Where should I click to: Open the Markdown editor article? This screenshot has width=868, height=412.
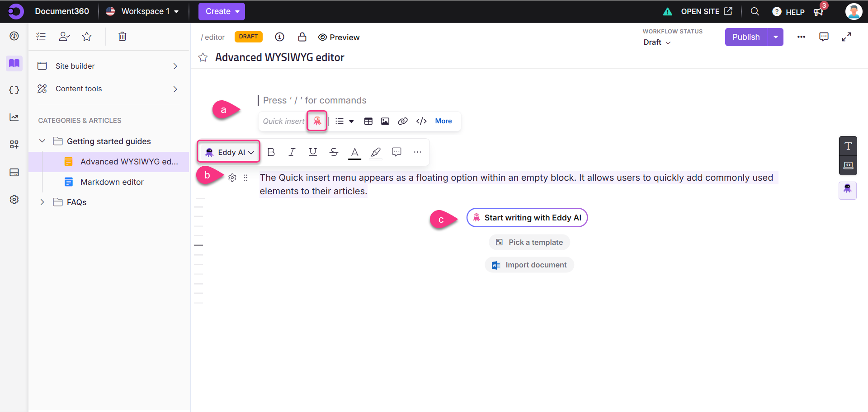[x=112, y=182]
